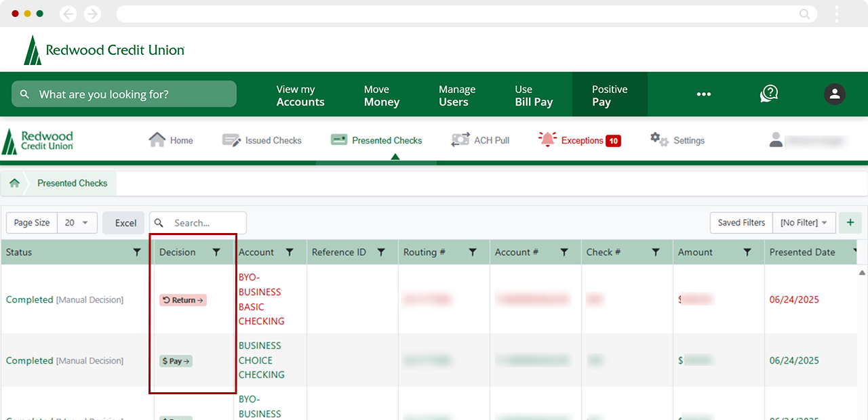Open the Manage Users menu
Image resolution: width=868 pixels, height=420 pixels.
click(x=457, y=96)
